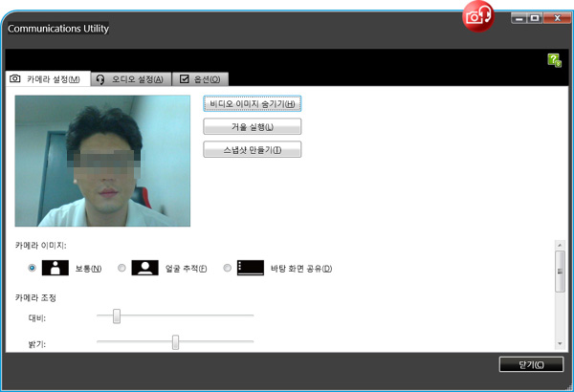Click the 비디오 이미지 숨기기(H) button
Viewport: 574px width, 392px height.
click(253, 103)
